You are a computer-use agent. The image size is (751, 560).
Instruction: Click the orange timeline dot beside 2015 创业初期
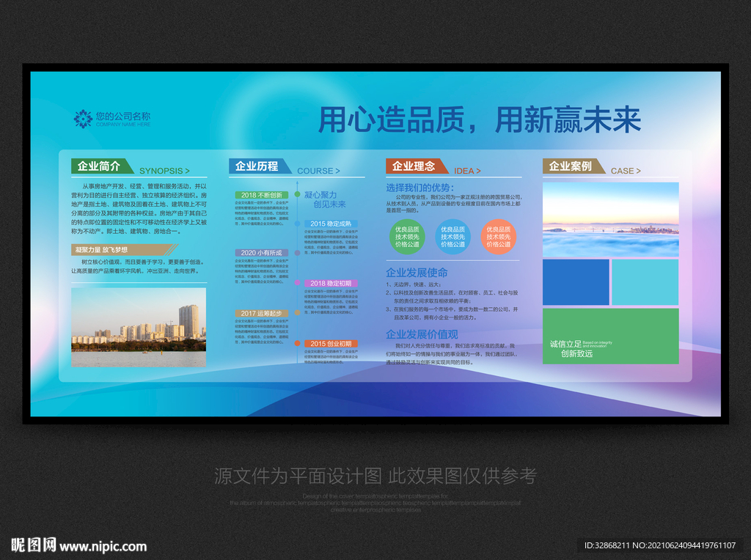pos(298,343)
